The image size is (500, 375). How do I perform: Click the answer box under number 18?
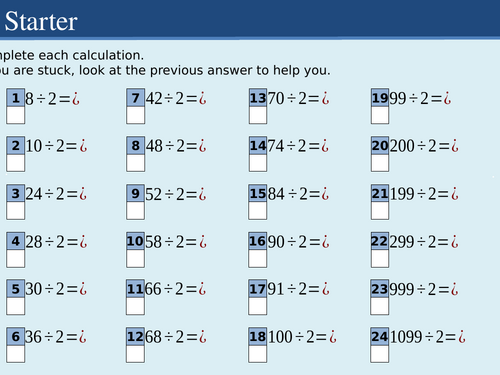(x=258, y=354)
